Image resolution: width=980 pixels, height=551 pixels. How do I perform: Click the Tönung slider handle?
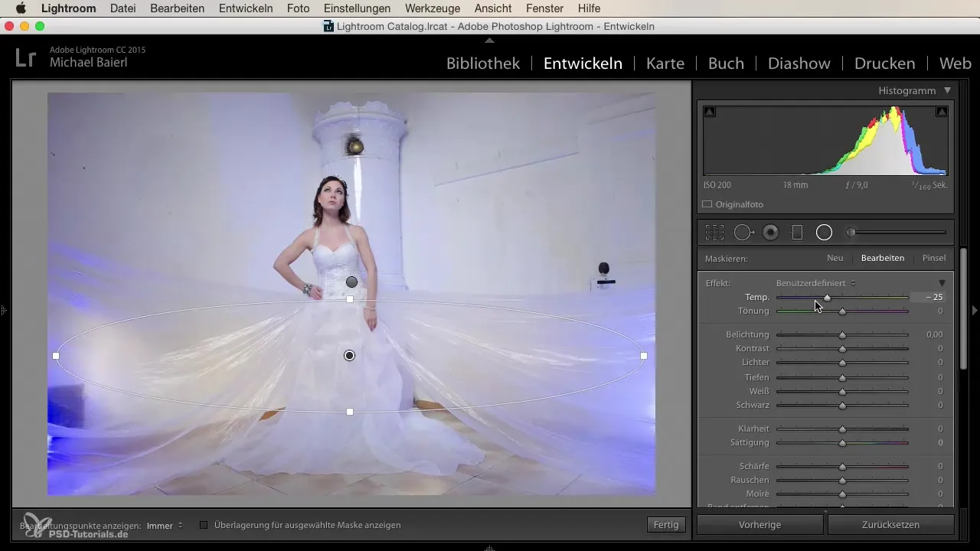click(x=842, y=311)
